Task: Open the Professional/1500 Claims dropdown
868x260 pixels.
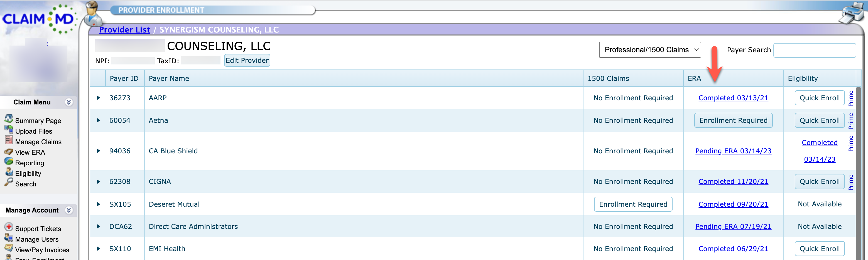Action: pos(650,50)
